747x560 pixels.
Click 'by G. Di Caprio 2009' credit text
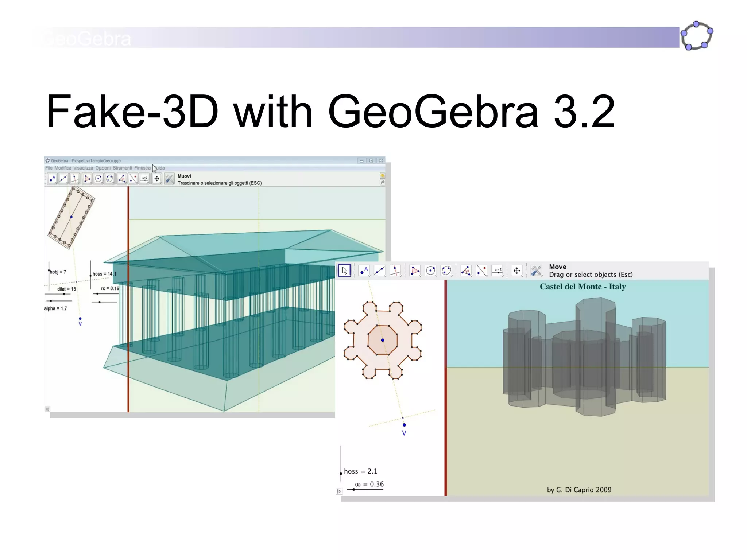(579, 490)
